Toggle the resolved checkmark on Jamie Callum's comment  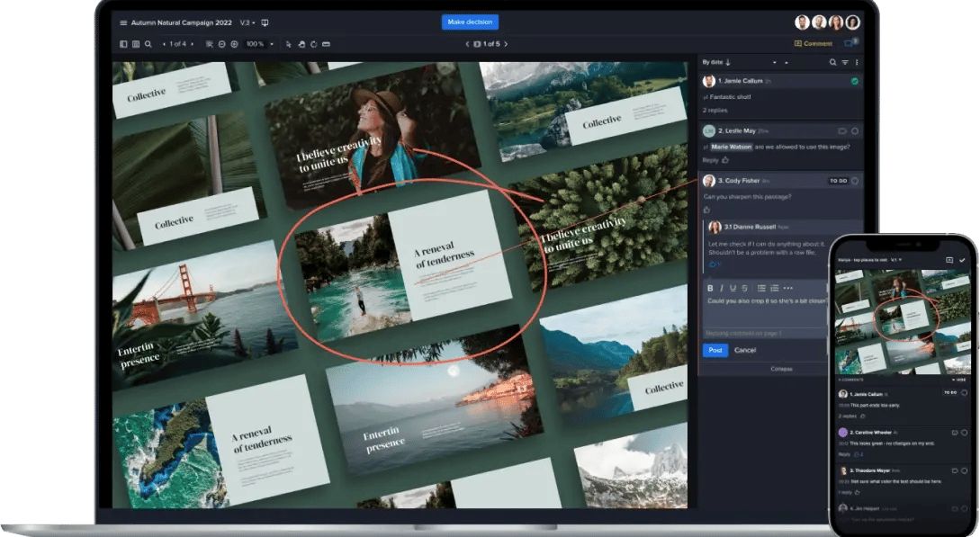coord(854,81)
